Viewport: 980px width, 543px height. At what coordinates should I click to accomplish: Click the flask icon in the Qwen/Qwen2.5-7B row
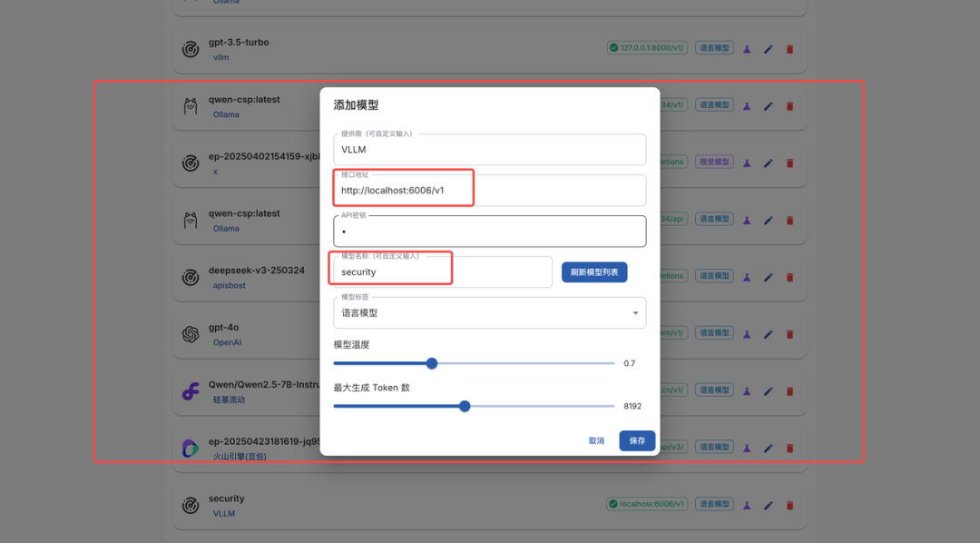(746, 391)
